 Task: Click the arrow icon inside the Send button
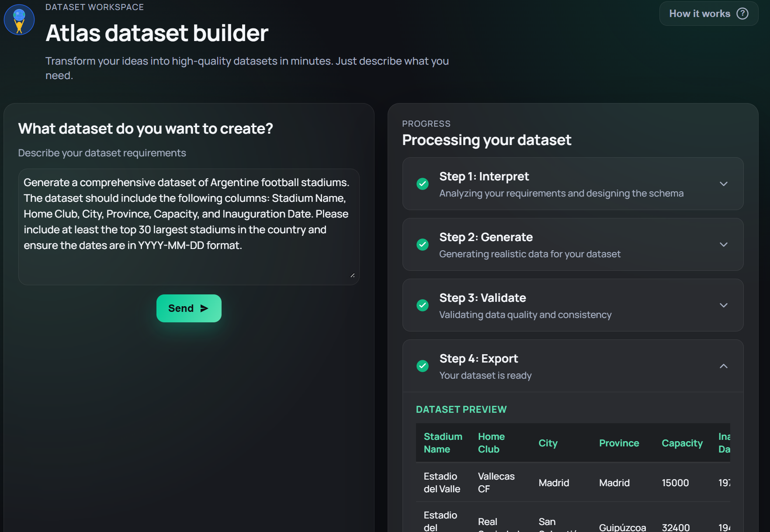pos(205,308)
